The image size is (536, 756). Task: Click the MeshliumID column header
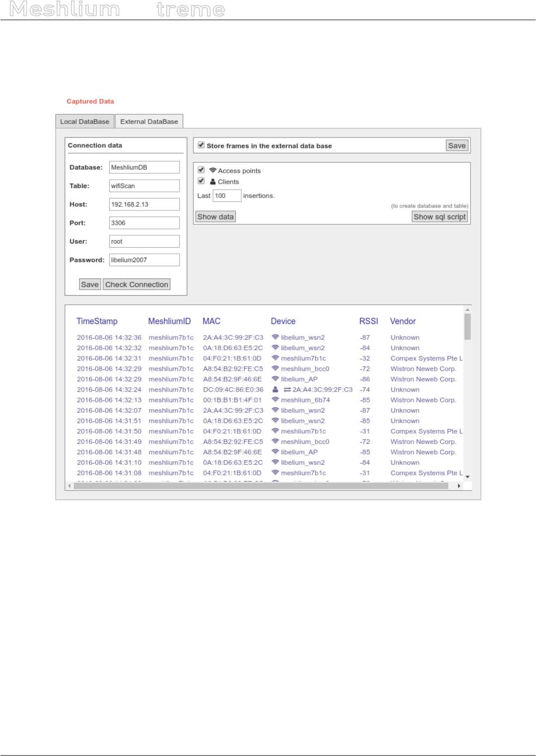(x=169, y=321)
